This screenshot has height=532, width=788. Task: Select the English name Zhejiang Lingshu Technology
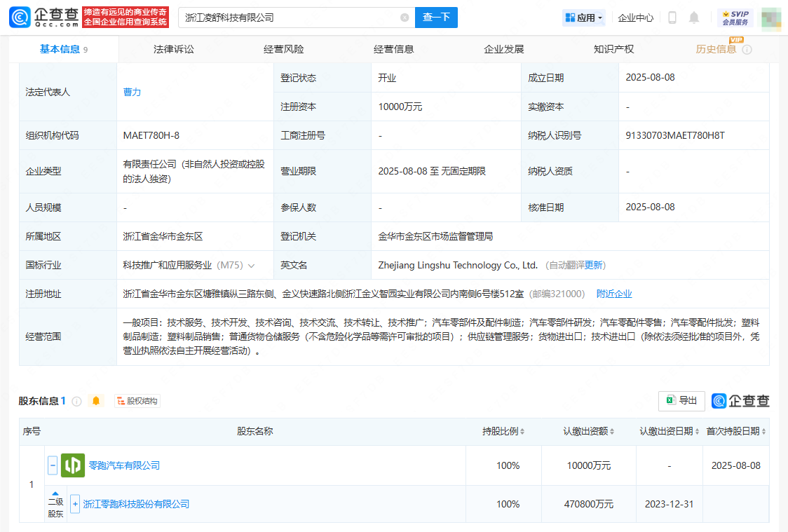[x=458, y=265]
